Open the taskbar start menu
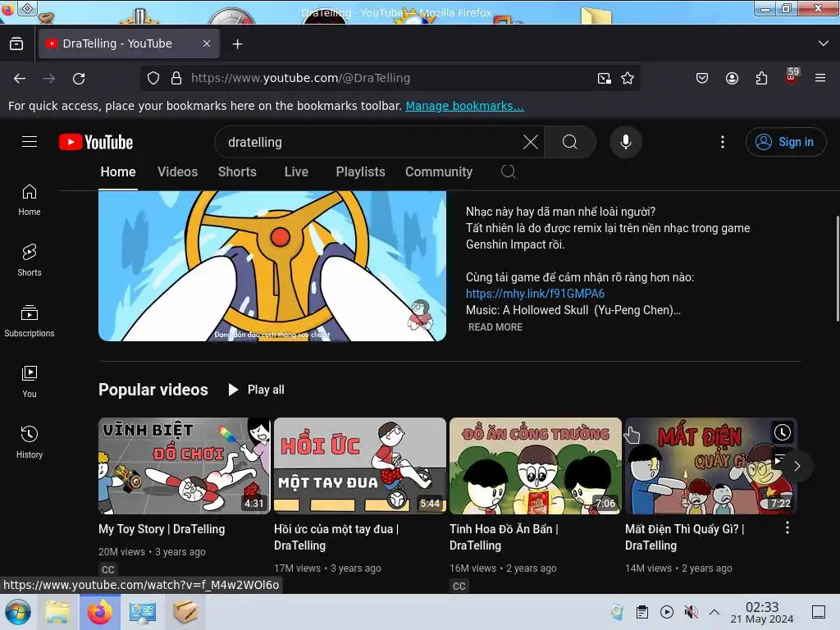840x630 pixels. tap(18, 612)
